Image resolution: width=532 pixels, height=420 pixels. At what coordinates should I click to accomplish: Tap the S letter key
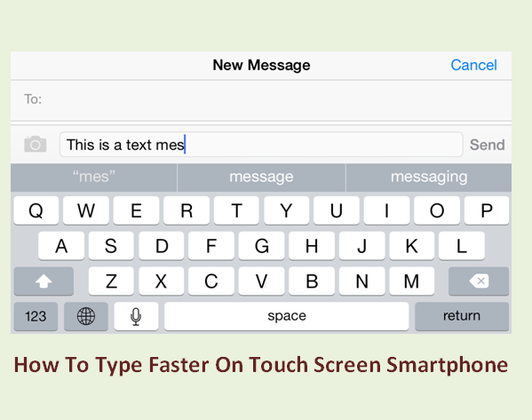[x=111, y=246]
